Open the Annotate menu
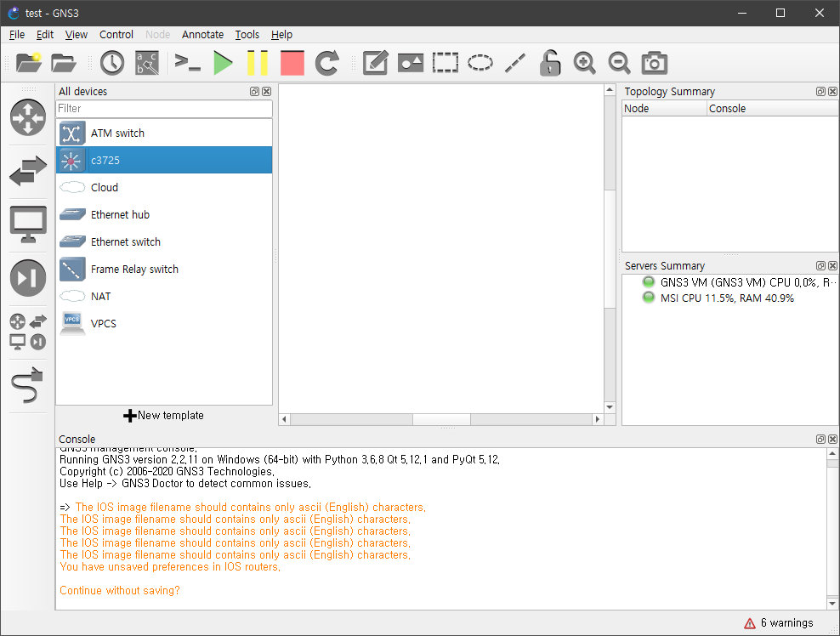The height and width of the screenshot is (636, 840). (202, 35)
